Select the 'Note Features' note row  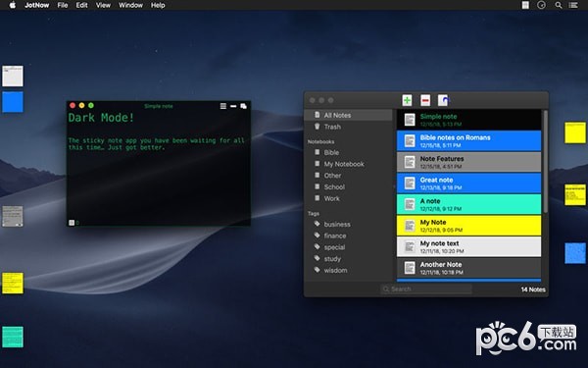[x=468, y=162]
